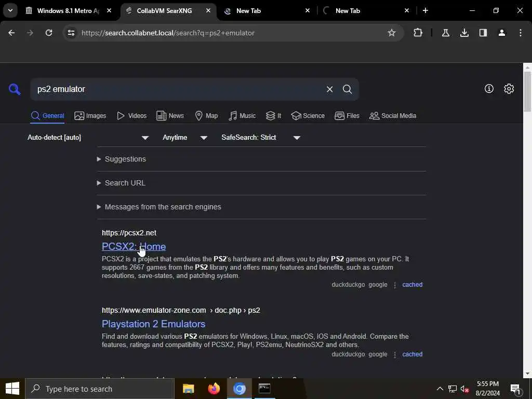This screenshot has height=399, width=532.
Task: Switch to the Social Media category
Action: pos(393,116)
